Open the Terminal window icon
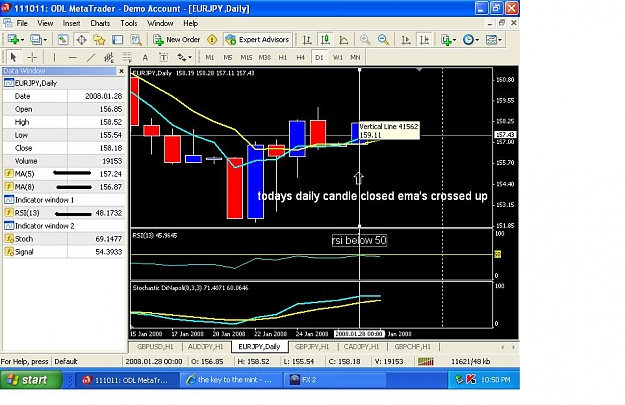 click(118, 39)
